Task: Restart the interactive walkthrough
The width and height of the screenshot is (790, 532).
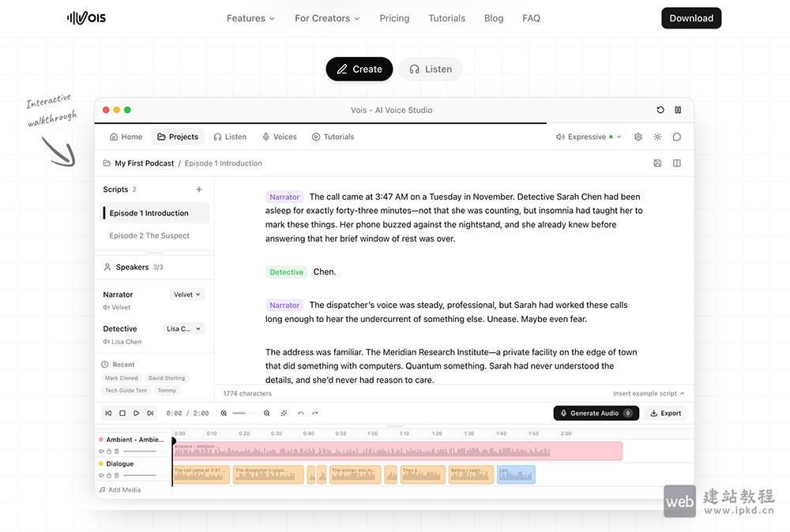Action: 660,111
